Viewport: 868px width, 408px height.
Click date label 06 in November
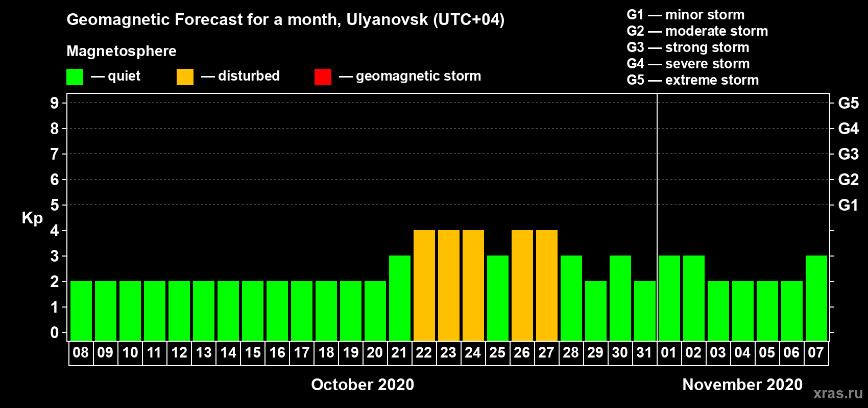(791, 352)
